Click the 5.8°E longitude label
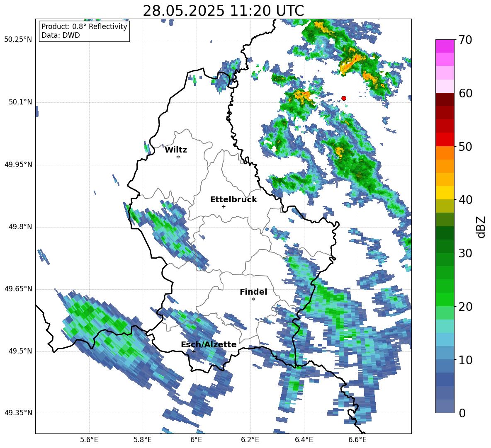The image size is (491, 448). pos(143,440)
